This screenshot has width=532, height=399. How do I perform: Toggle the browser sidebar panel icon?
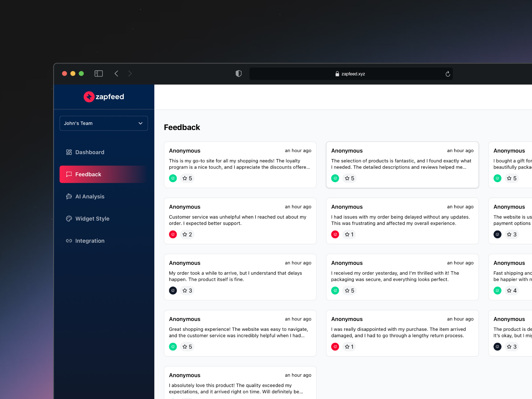coord(99,73)
